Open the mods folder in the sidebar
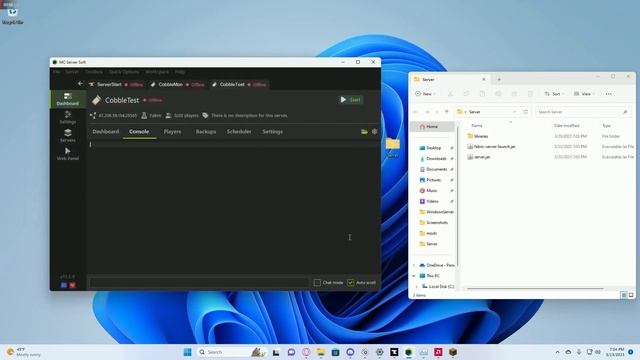The image size is (640, 360). point(431,233)
